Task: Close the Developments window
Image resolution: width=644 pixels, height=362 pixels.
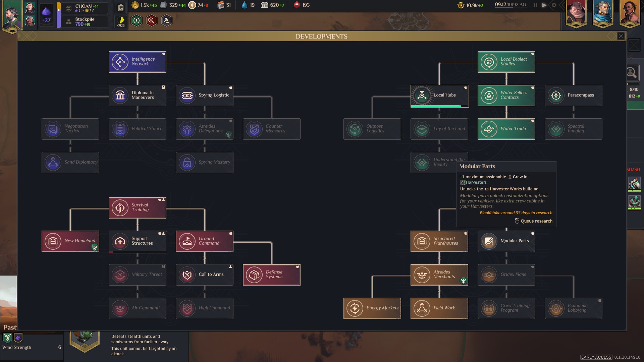Action: pyautogui.click(x=621, y=36)
